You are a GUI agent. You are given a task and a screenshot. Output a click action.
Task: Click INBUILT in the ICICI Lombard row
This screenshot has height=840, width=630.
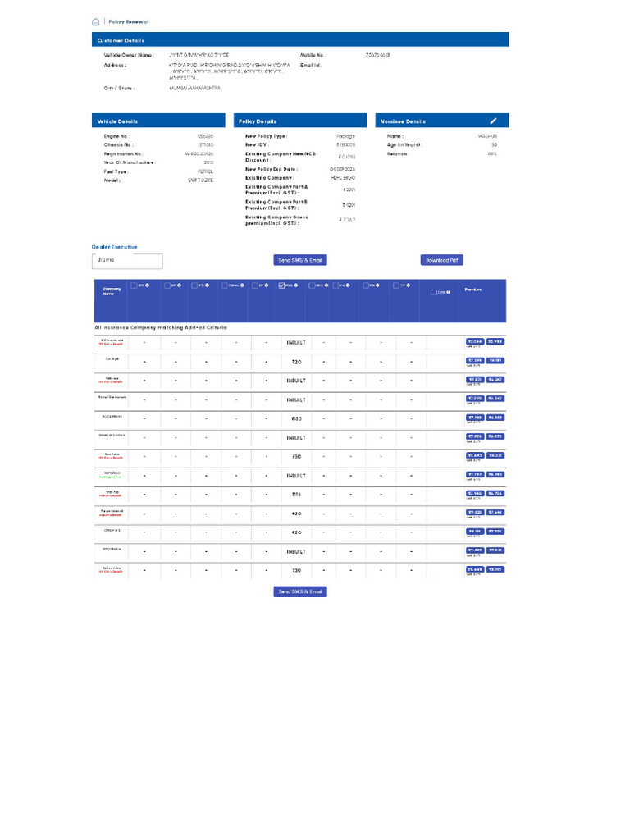point(295,343)
